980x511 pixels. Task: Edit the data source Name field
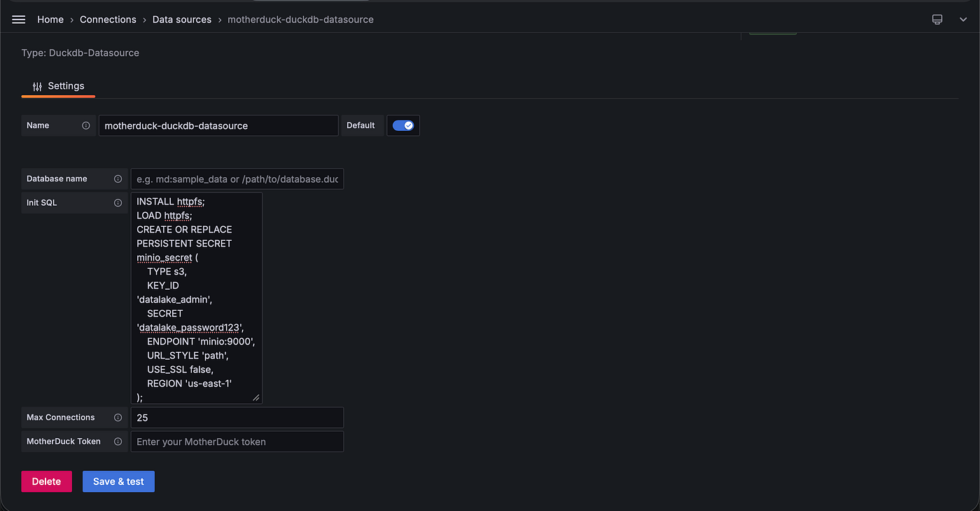tap(218, 125)
